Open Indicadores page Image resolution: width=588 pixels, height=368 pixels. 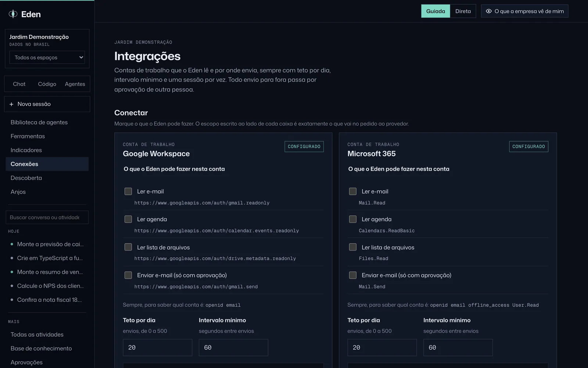(47, 150)
